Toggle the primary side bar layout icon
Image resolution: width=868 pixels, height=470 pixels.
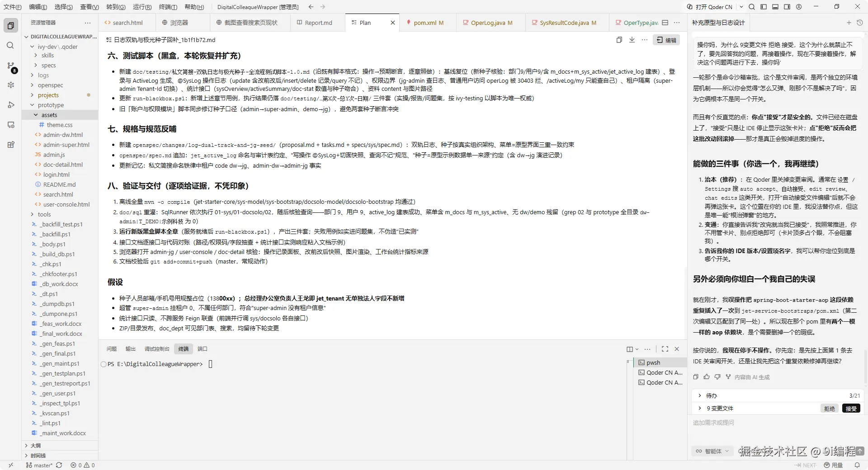(x=764, y=7)
